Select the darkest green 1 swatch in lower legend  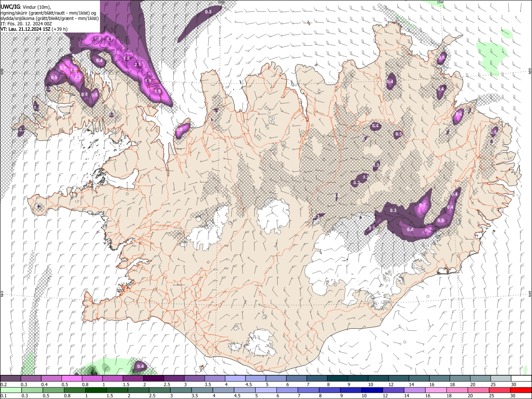click(x=96, y=390)
